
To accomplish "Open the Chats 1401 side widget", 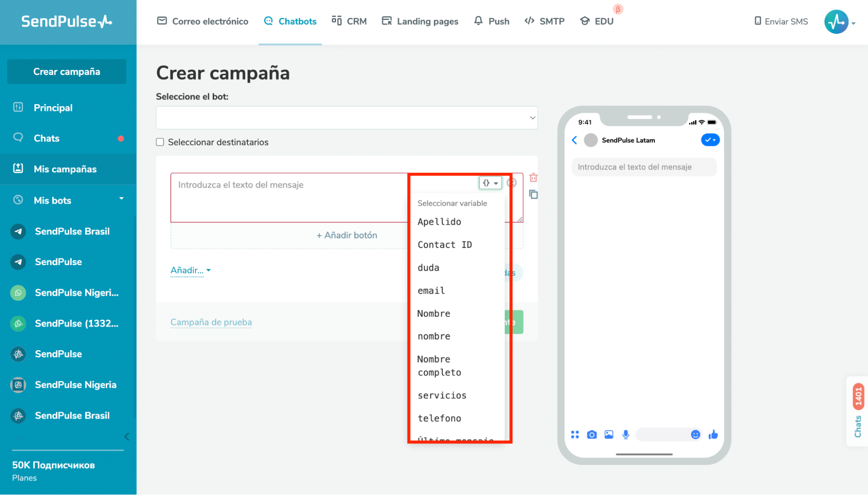I will [858, 411].
